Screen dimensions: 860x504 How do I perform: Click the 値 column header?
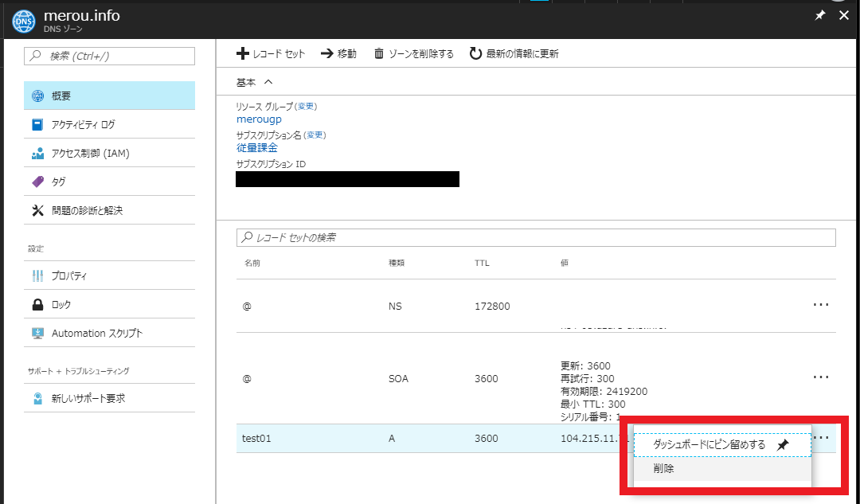click(x=565, y=264)
